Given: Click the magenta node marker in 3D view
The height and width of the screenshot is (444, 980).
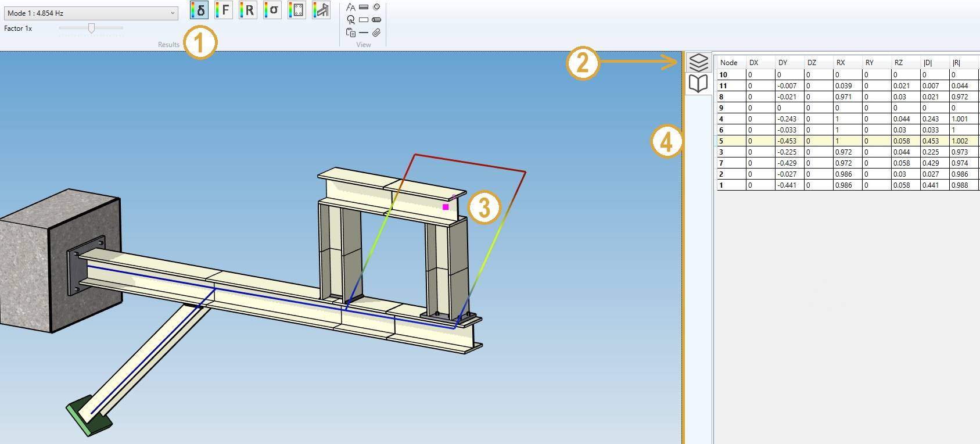Looking at the screenshot, I should point(446,206).
